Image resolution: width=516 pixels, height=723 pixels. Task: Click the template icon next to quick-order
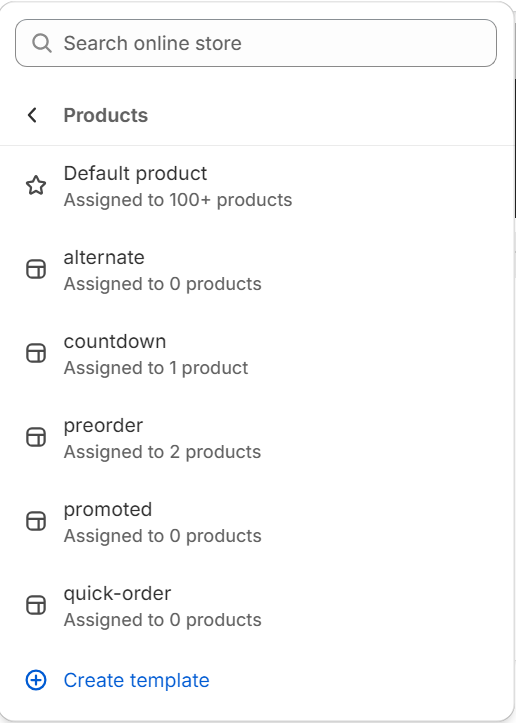36,605
